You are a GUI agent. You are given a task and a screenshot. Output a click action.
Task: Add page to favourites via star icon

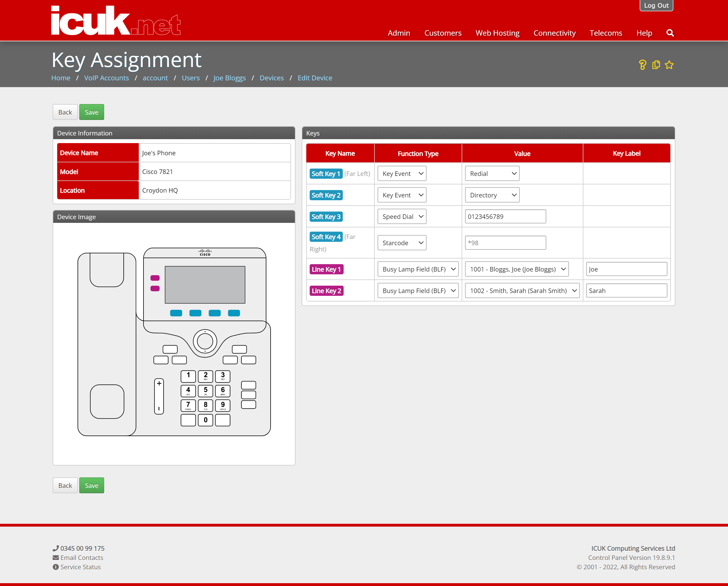(669, 64)
